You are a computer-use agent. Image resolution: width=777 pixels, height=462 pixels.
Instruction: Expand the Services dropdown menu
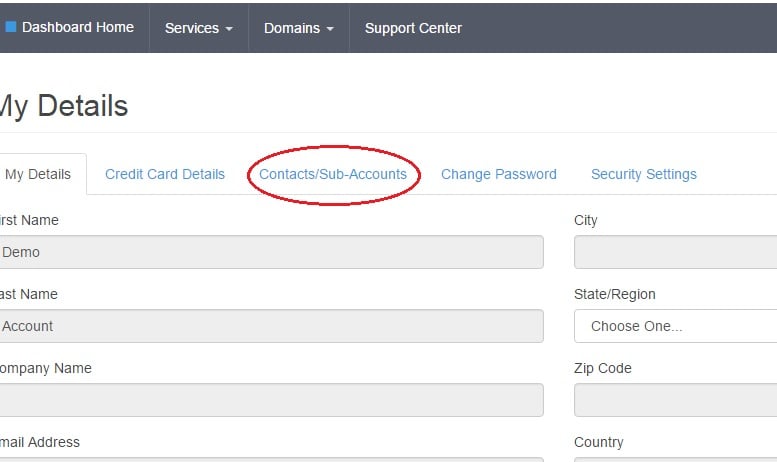[x=198, y=28]
